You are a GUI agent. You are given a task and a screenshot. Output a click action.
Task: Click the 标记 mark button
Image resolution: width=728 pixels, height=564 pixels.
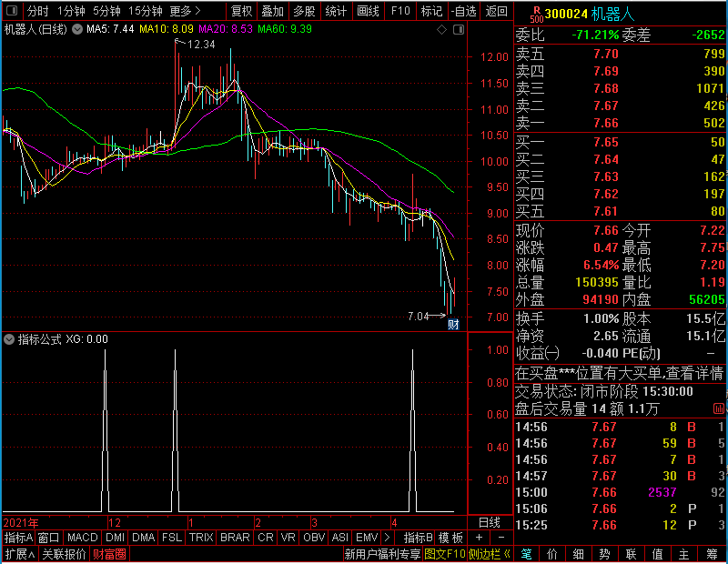click(431, 11)
